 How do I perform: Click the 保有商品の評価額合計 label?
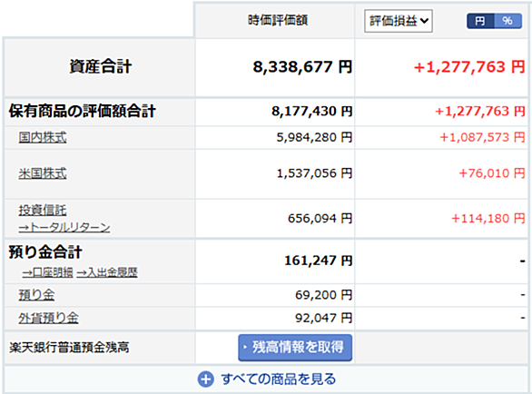(82, 111)
